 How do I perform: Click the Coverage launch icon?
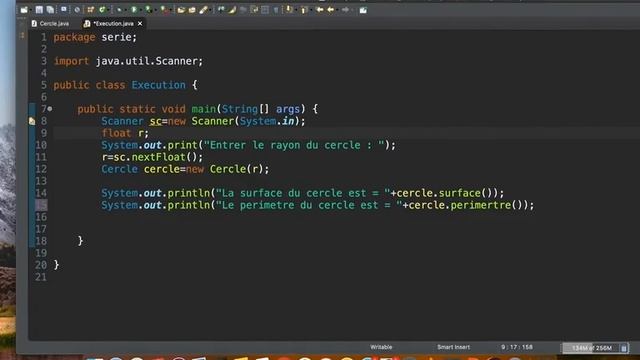[x=148, y=10]
